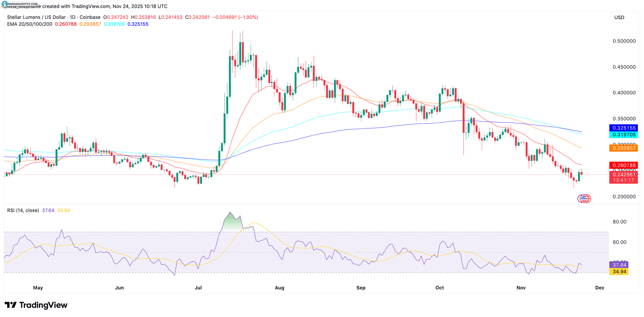Click the Oct label on time axis
This screenshot has height=317, width=644.
(440, 288)
